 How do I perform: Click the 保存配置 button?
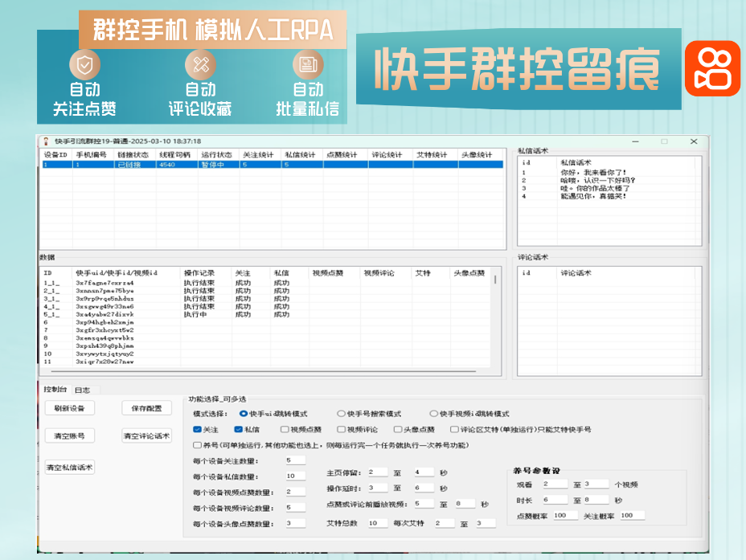point(146,408)
